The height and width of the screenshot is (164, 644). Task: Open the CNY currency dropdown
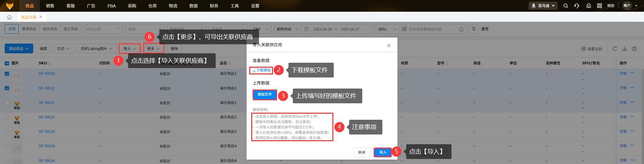pos(261,29)
